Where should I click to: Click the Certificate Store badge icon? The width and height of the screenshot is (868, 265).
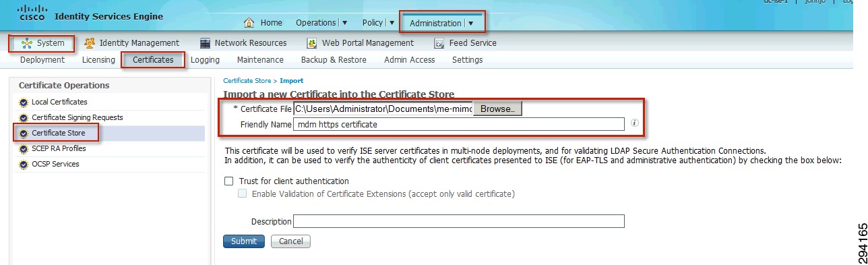24,134
